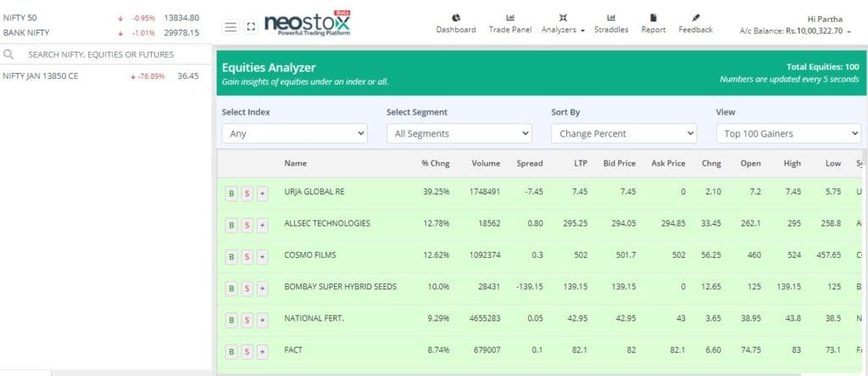Open the View dropdown
Image resolution: width=868 pixels, height=376 pixels.
click(x=788, y=133)
